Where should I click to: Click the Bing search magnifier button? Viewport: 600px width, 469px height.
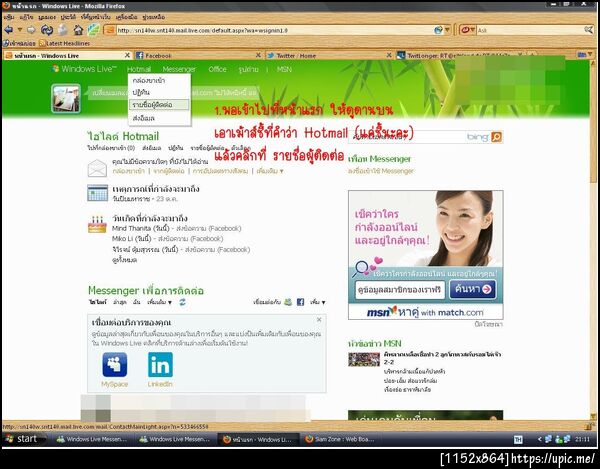click(x=496, y=137)
